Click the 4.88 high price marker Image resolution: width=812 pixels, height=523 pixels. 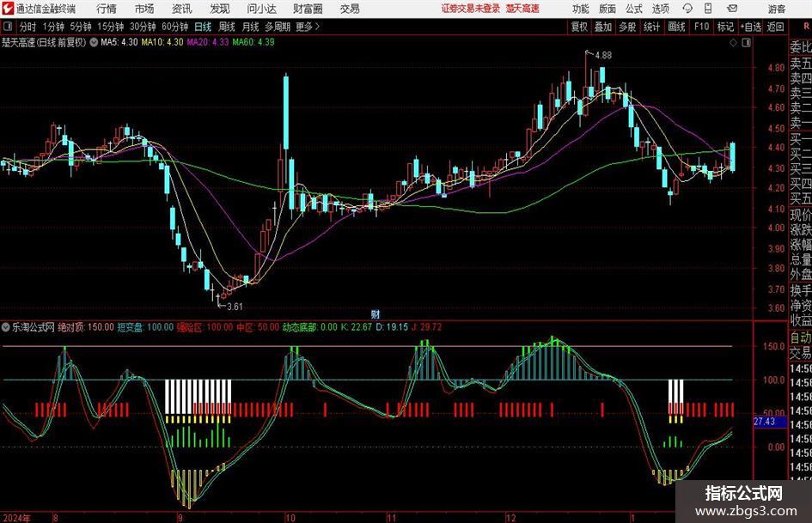pyautogui.click(x=603, y=56)
